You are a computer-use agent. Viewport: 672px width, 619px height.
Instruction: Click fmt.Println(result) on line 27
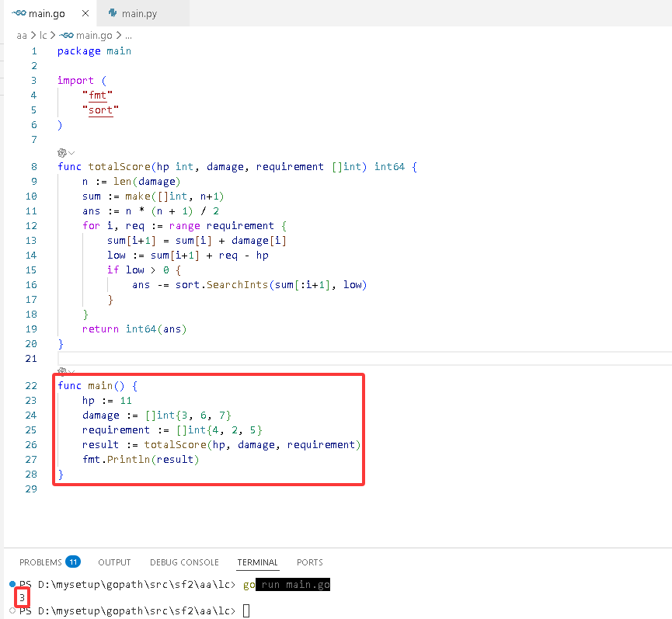(x=141, y=460)
